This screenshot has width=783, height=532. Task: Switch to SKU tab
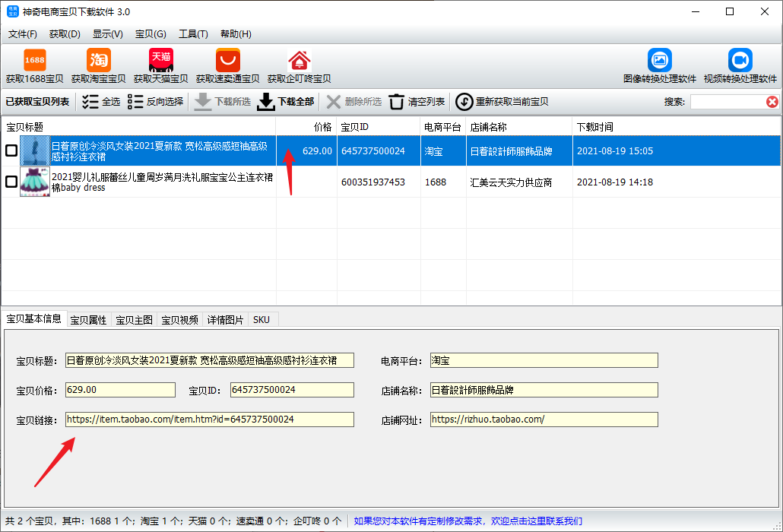tap(262, 320)
